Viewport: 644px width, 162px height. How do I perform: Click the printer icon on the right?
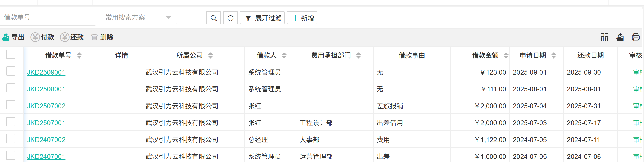tap(636, 37)
